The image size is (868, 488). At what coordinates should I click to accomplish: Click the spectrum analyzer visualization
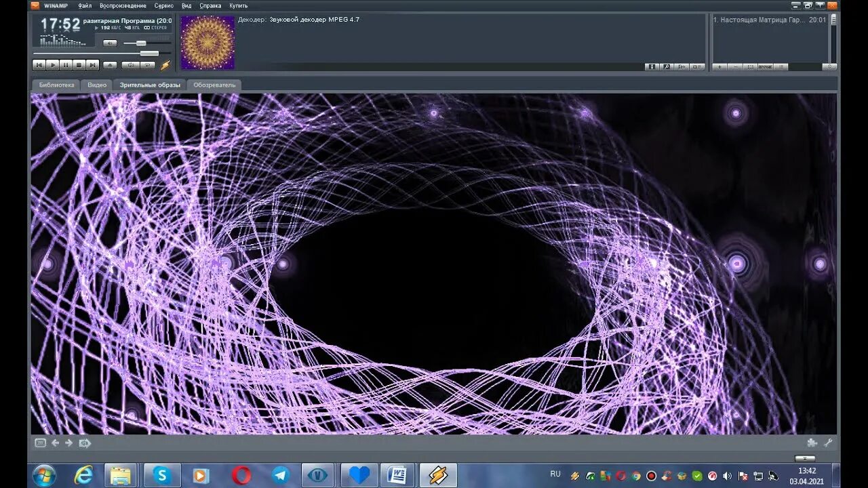[x=62, y=41]
